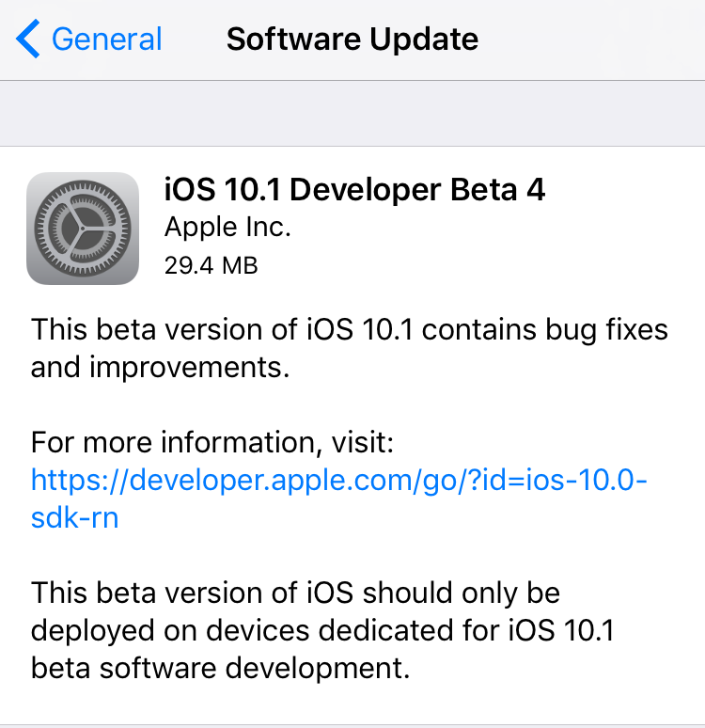Tap the text 'beta software development.'
Viewport: 705px width, 728px height.
(x=221, y=669)
